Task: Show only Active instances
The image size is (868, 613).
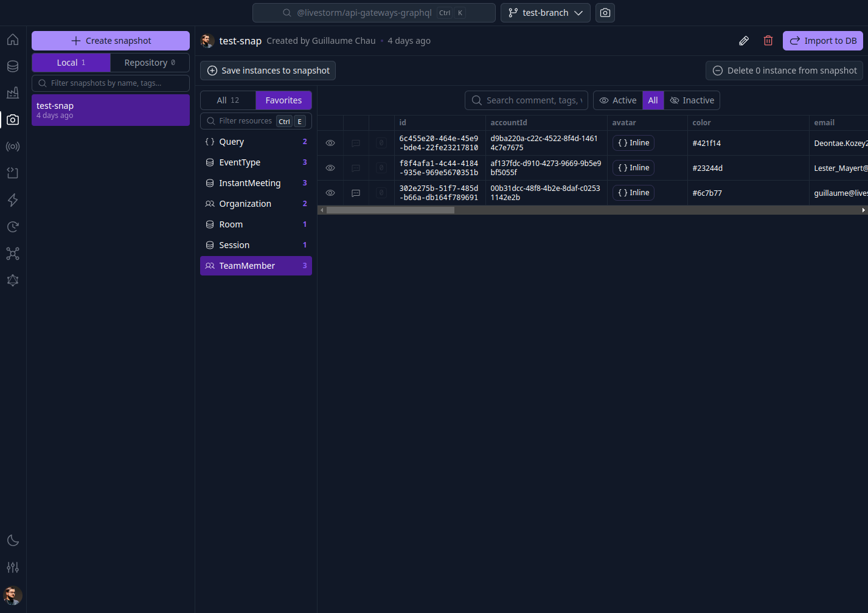Action: click(618, 100)
